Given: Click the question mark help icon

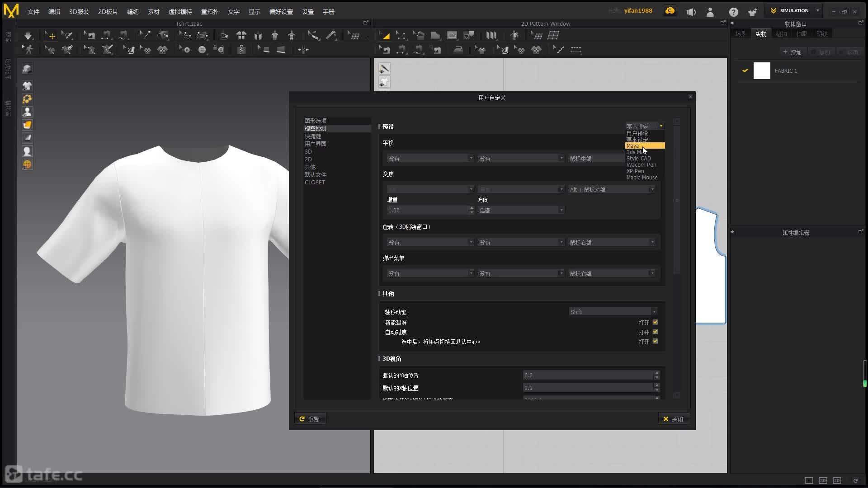Looking at the screenshot, I should 734,12.
